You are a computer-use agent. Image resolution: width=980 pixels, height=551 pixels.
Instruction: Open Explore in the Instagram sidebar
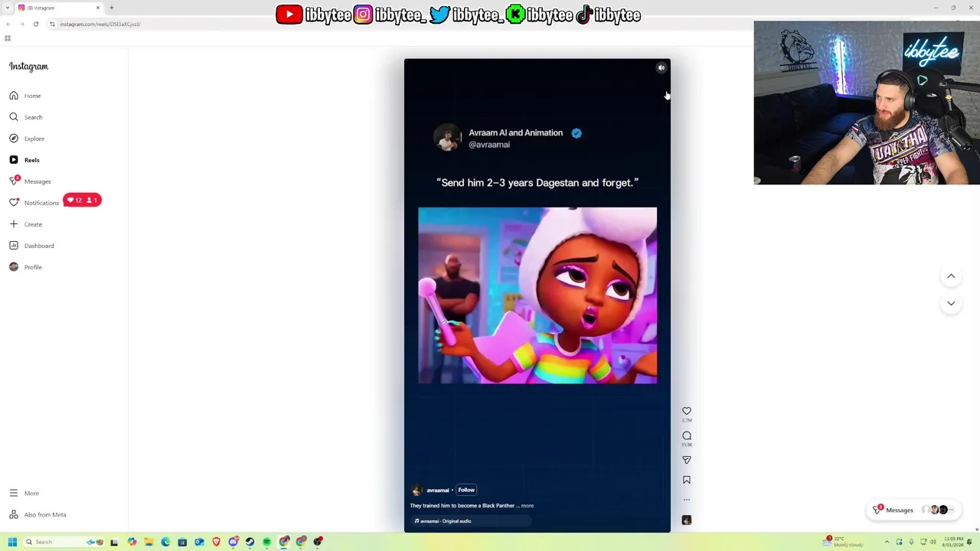pos(27,139)
